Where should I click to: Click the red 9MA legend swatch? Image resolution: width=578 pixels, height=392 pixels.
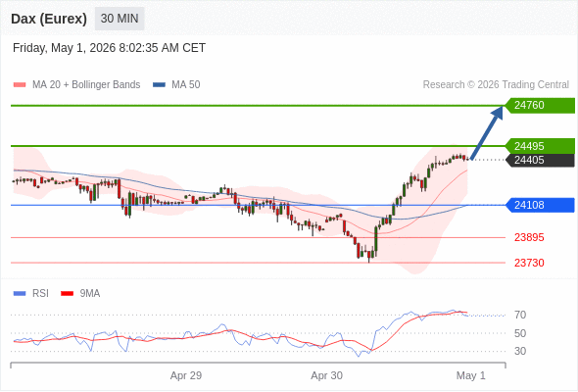(x=67, y=294)
